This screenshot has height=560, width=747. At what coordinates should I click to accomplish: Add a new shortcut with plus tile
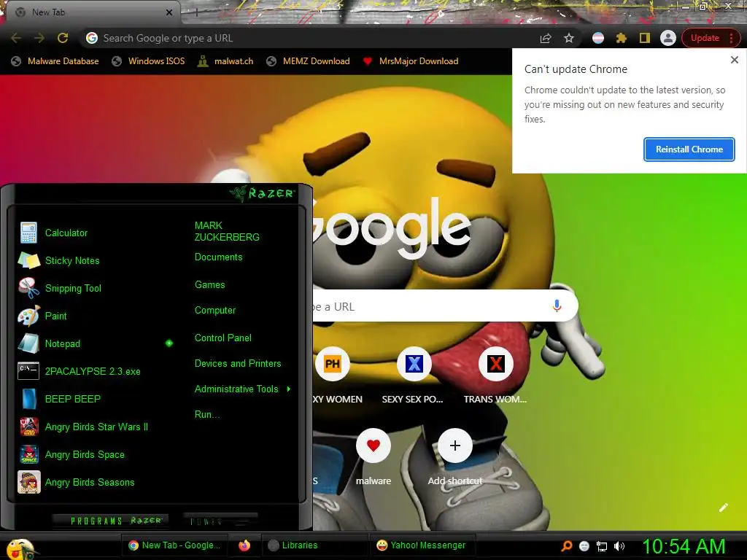pyautogui.click(x=455, y=446)
